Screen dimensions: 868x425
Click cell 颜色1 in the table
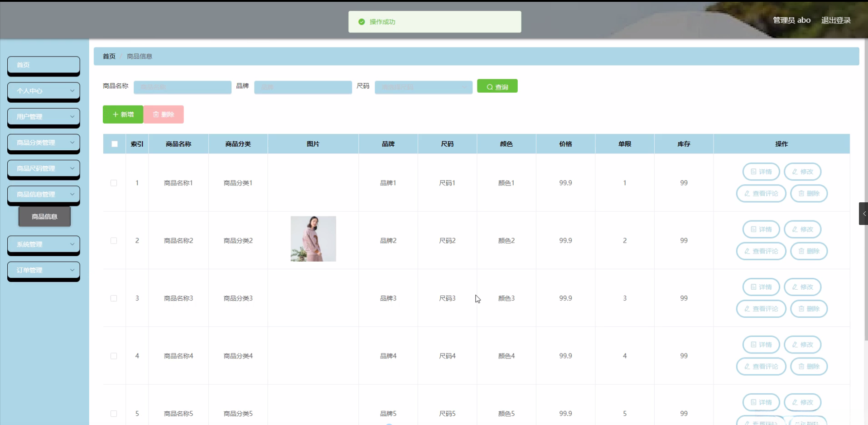coord(506,183)
